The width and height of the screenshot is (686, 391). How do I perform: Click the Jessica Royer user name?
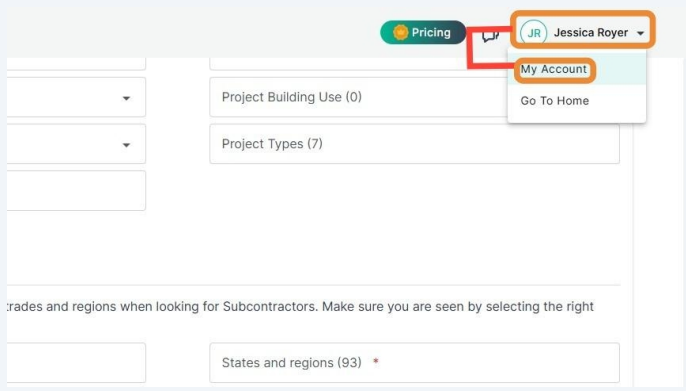pyautogui.click(x=591, y=33)
